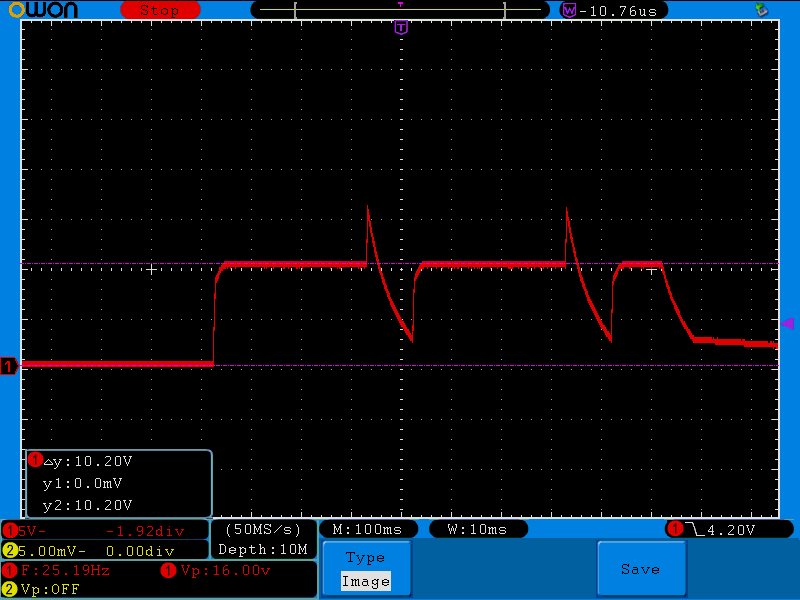Click the channel 1 ground reference marker
800x600 pixels.
(x=9, y=366)
